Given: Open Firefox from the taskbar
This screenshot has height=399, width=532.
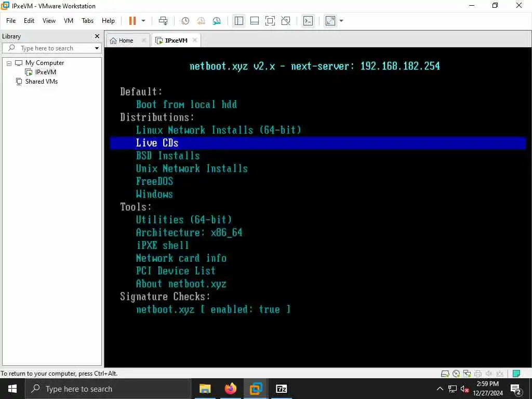Looking at the screenshot, I should [x=230, y=389].
